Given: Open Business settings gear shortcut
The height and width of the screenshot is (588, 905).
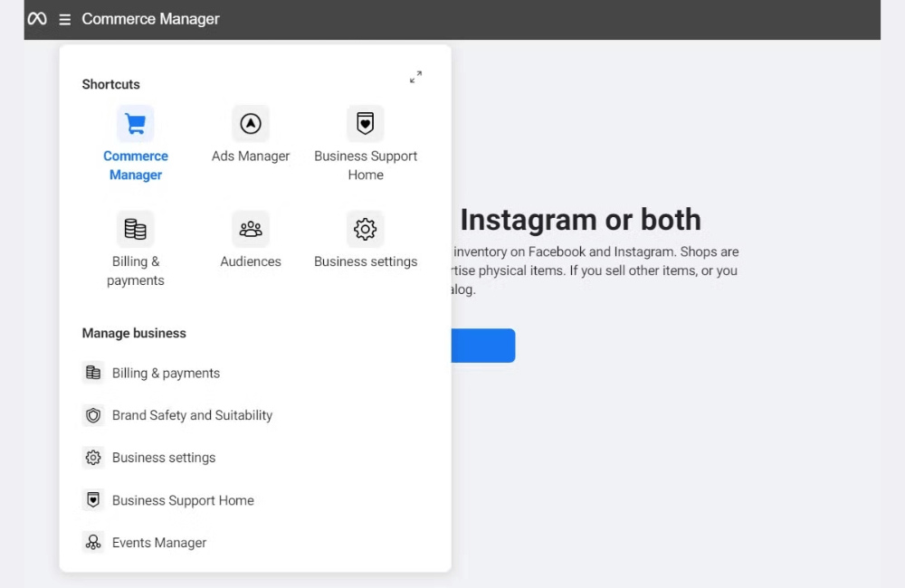Looking at the screenshot, I should 366,230.
